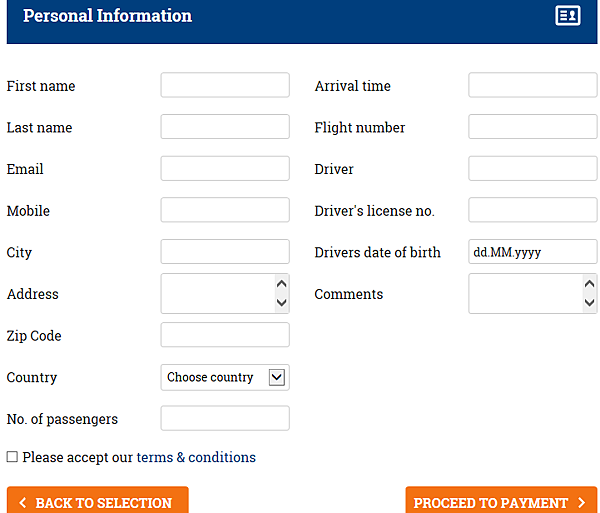Click the Address box up arrow
The width and height of the screenshot is (600, 513).
[282, 284]
